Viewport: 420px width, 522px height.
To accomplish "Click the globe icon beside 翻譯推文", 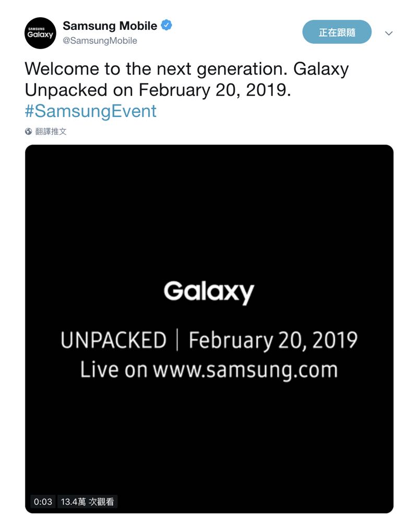I will [29, 132].
